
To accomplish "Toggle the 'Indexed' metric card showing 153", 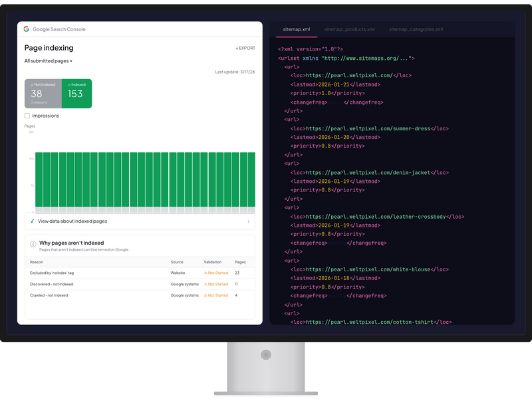I will pyautogui.click(x=77, y=93).
